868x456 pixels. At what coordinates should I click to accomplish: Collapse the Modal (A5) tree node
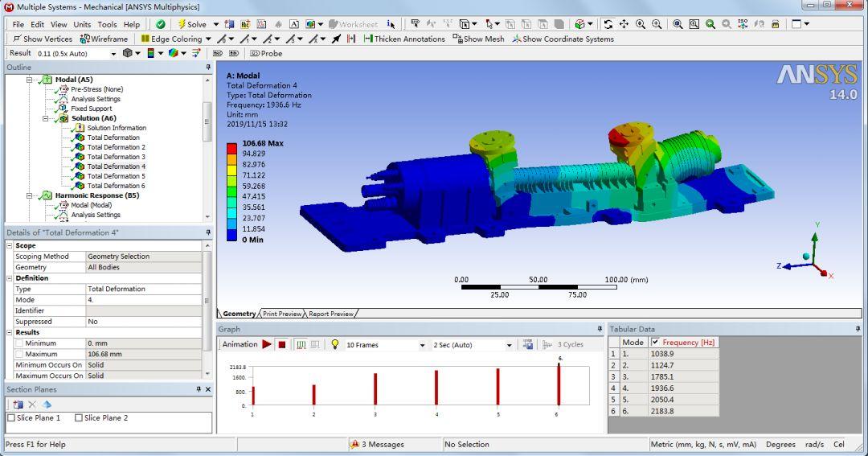[x=30, y=80]
